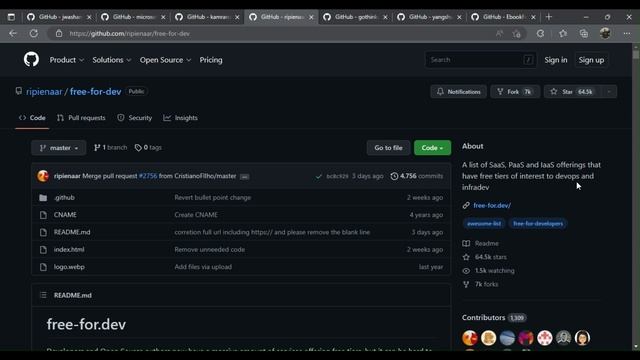Image resolution: width=640 pixels, height=360 pixels.
Task: View passing checks checkmark icon
Action: [x=319, y=176]
